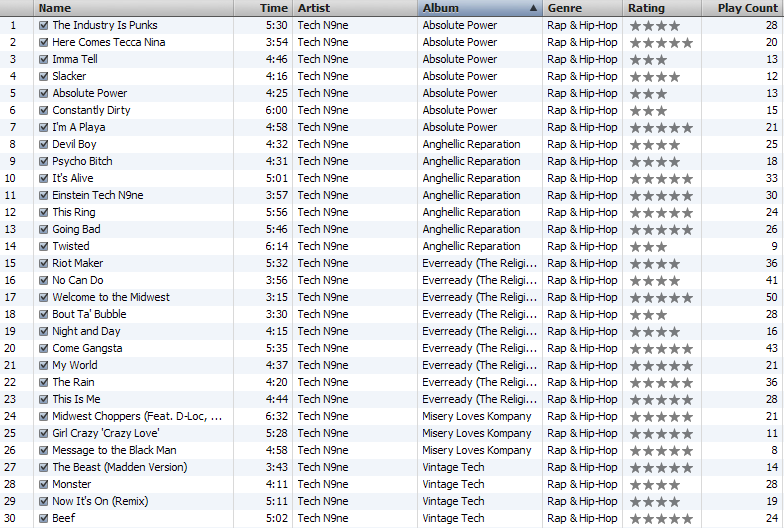The width and height of the screenshot is (784, 528).
Task: Uncheck the checkbox for The Industry Is Punks
Action: click(43, 25)
